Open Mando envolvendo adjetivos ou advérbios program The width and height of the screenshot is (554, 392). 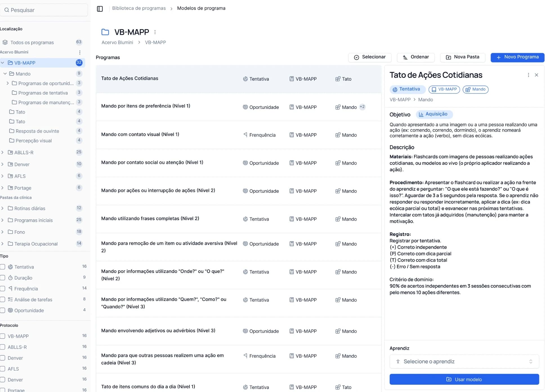click(158, 331)
